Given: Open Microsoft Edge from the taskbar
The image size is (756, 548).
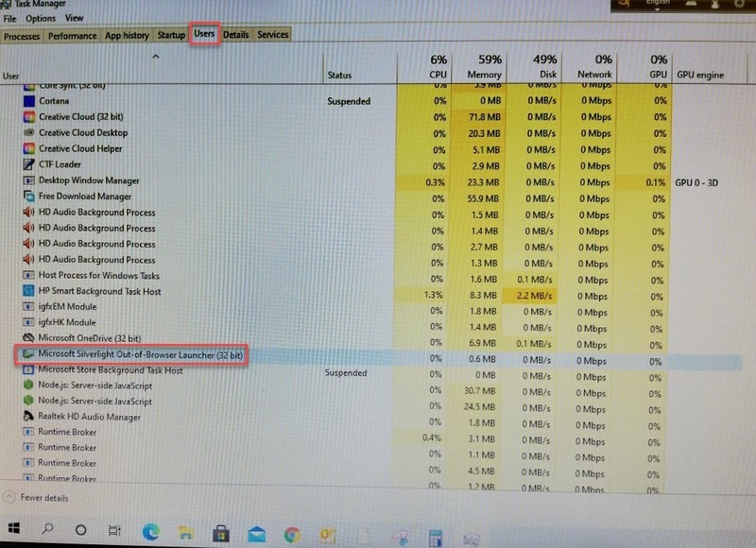Looking at the screenshot, I should click(x=149, y=533).
